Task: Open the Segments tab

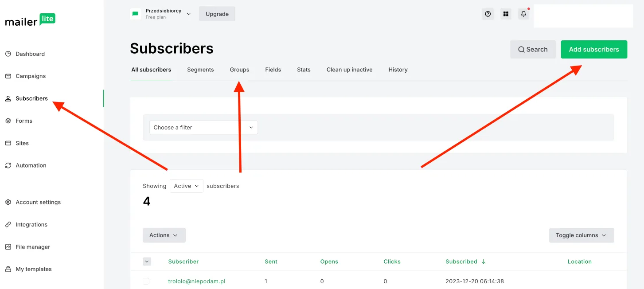Action: coord(200,70)
